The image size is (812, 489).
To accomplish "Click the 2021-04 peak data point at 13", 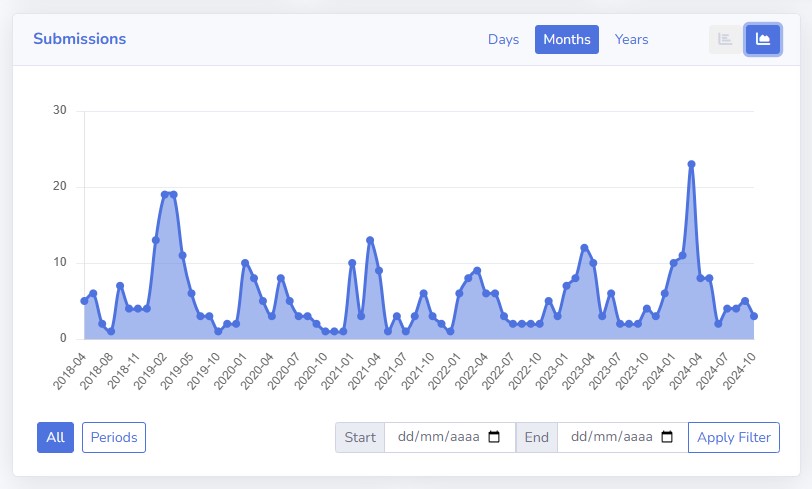I will (370, 240).
